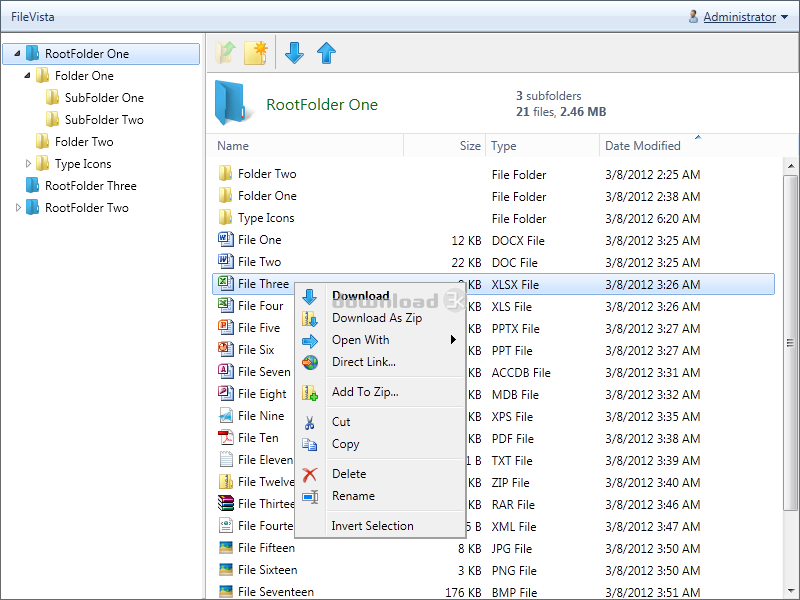Click the MDB icon beside File Eight
800x600 pixels.
point(226,393)
